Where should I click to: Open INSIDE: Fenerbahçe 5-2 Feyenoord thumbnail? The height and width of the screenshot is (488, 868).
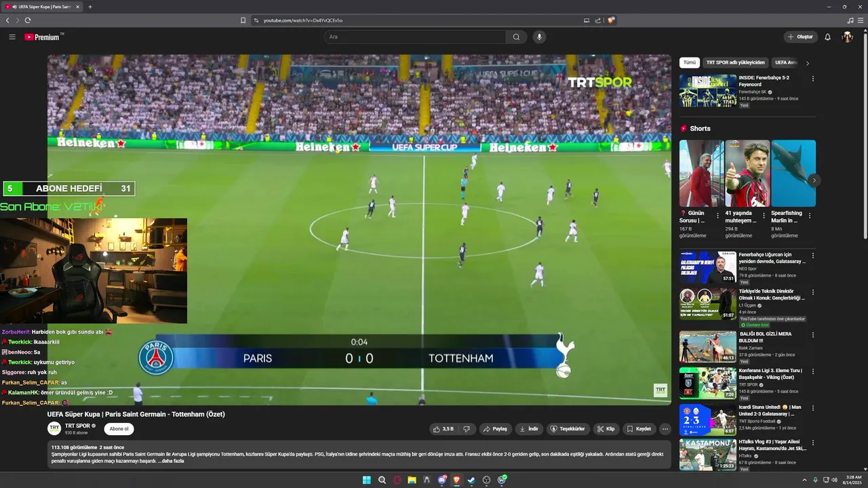(x=708, y=91)
